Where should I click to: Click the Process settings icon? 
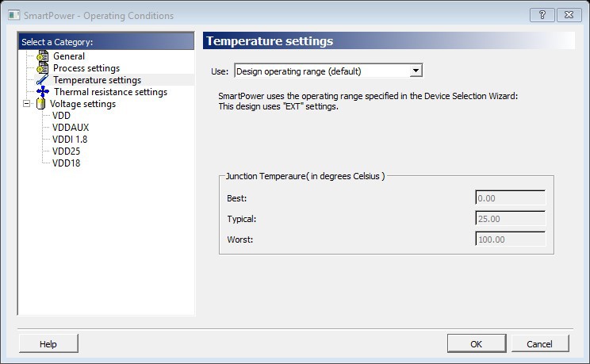pyautogui.click(x=42, y=68)
